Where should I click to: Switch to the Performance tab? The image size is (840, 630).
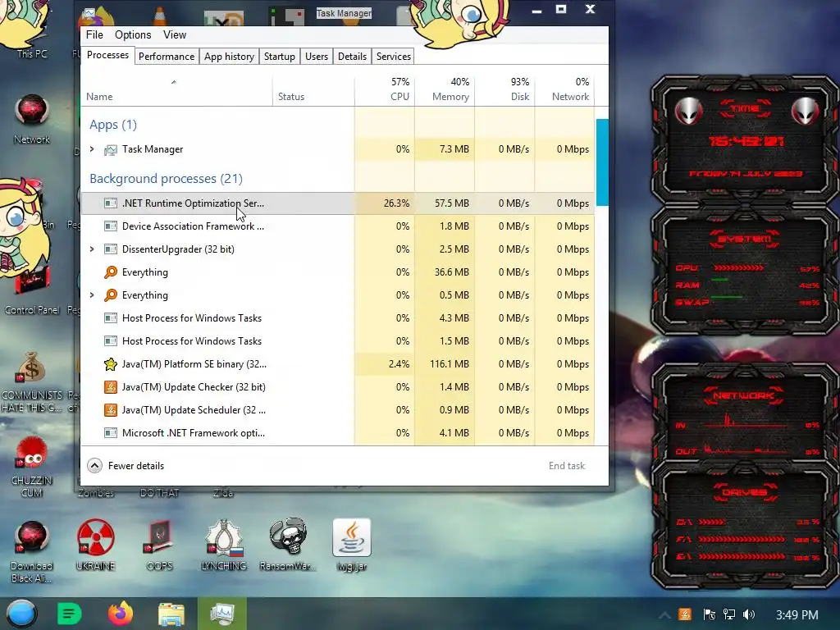(x=166, y=57)
